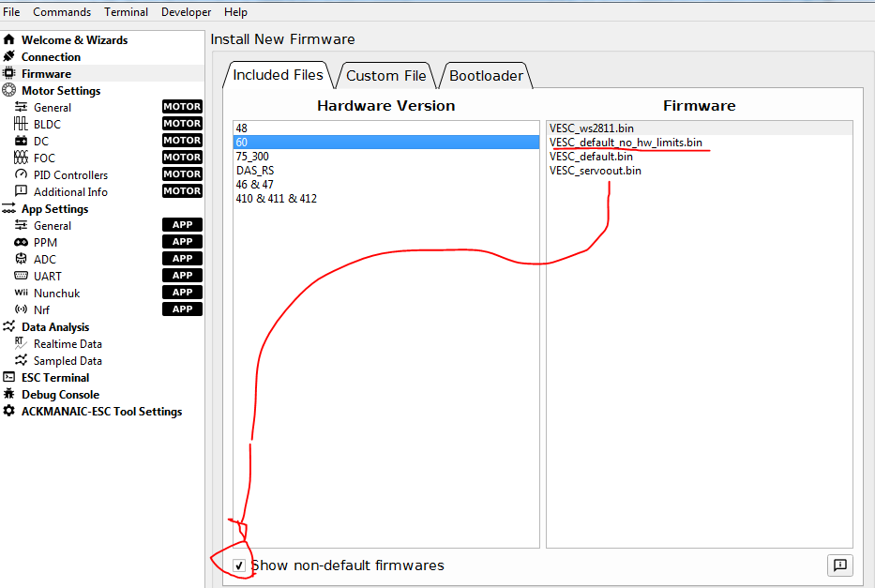Switch to the Custom File tab

(385, 76)
